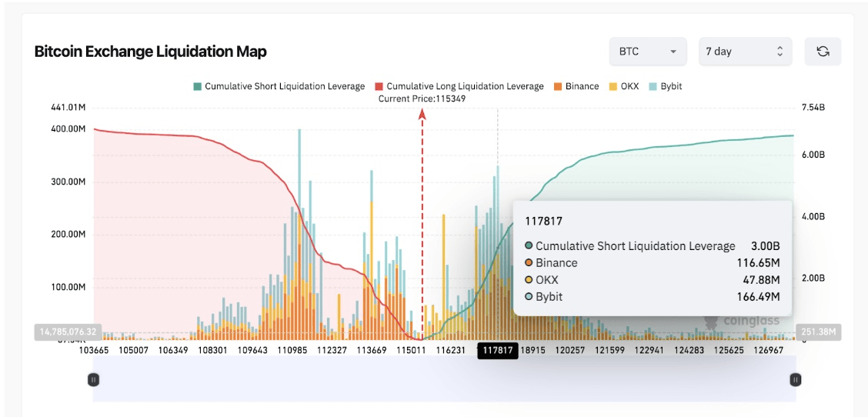868x417 pixels.
Task: Click the 117817 highlighted axis label
Action: point(498,350)
